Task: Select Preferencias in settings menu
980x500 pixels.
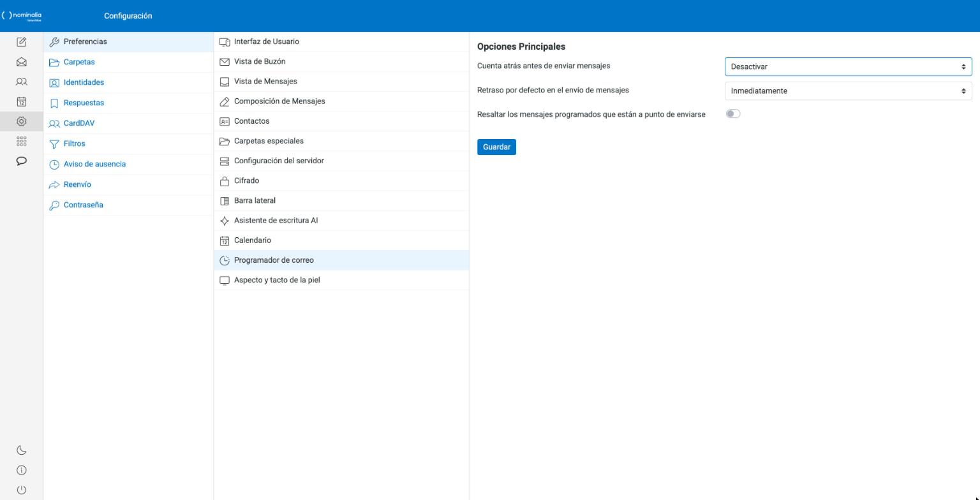Action: point(128,41)
